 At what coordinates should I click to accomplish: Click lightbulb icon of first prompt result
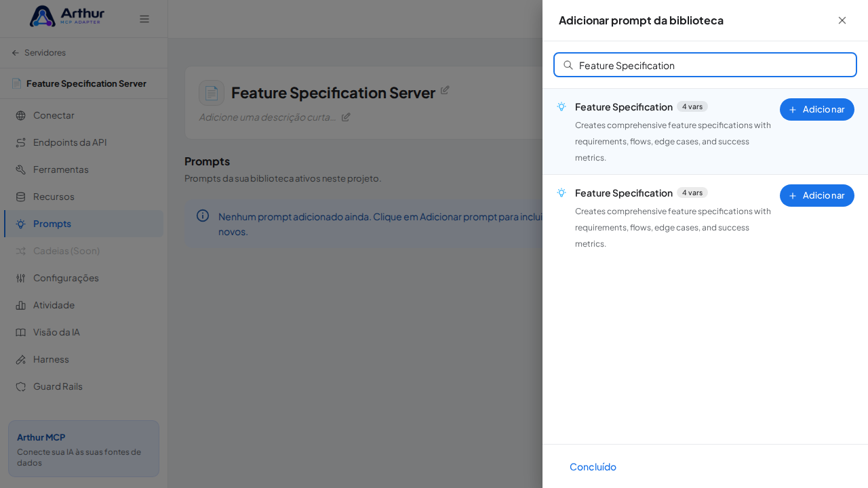[561, 106]
